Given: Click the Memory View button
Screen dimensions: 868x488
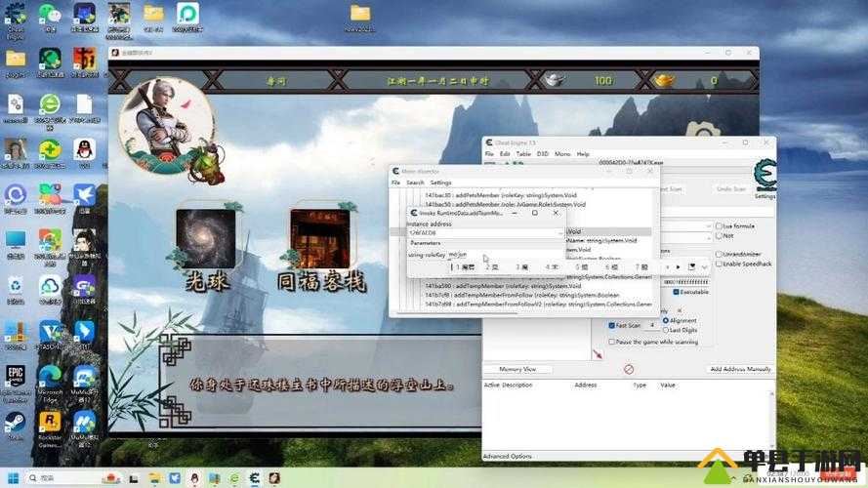Looking at the screenshot, I should tap(517, 369).
